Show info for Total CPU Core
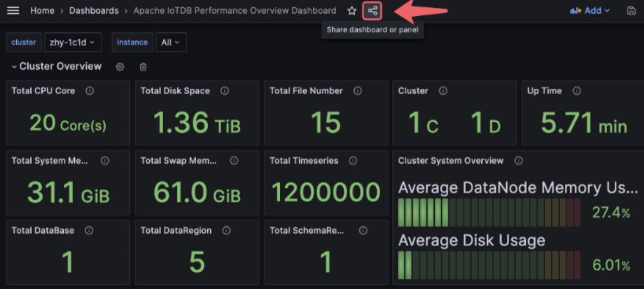Screen dimensions: 644x289 tap(89, 91)
